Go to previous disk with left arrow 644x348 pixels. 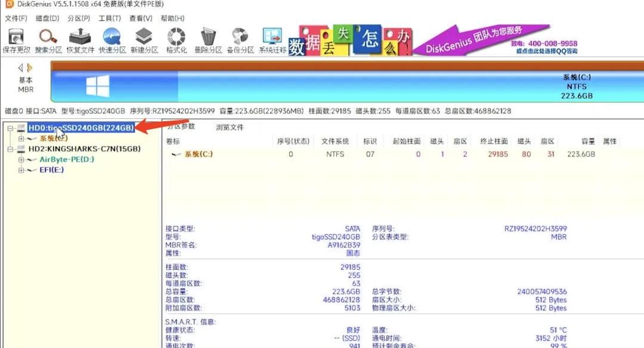(20, 68)
